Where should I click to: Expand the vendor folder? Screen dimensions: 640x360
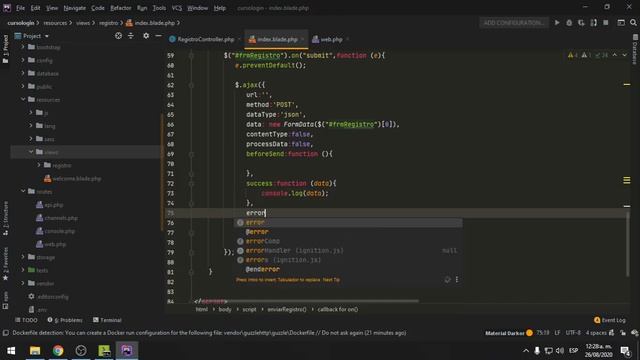pos(23,283)
